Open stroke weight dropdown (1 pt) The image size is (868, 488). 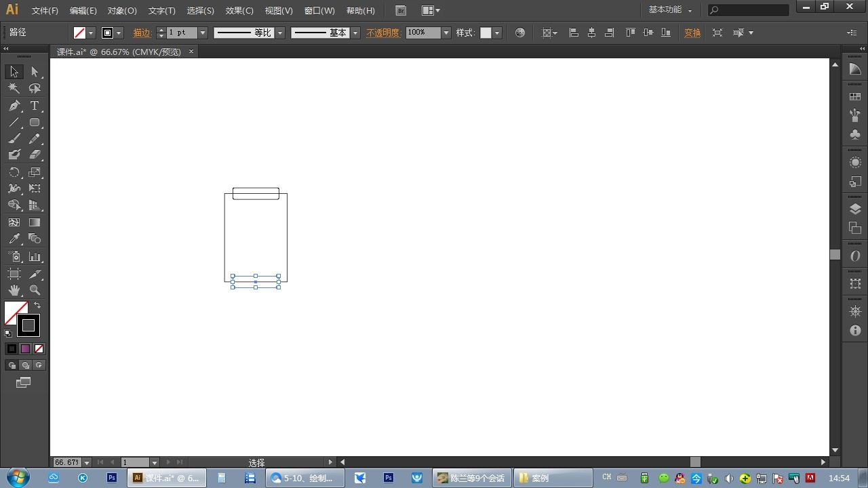[202, 33]
